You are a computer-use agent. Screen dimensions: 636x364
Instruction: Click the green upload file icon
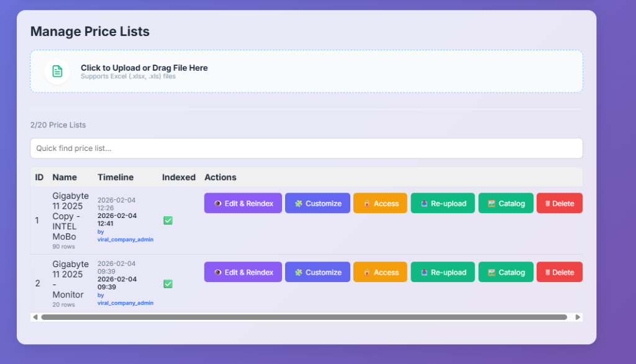click(x=57, y=71)
